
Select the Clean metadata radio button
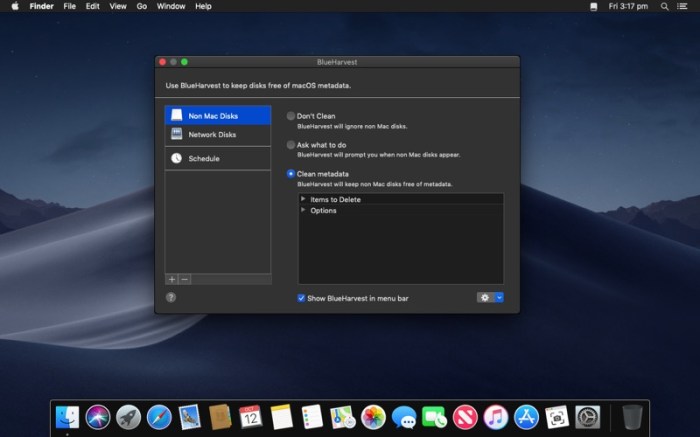(x=291, y=174)
